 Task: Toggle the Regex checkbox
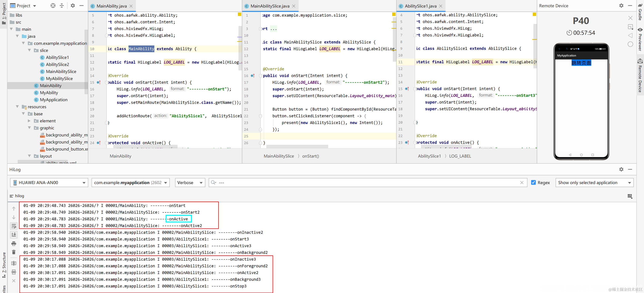tap(533, 182)
